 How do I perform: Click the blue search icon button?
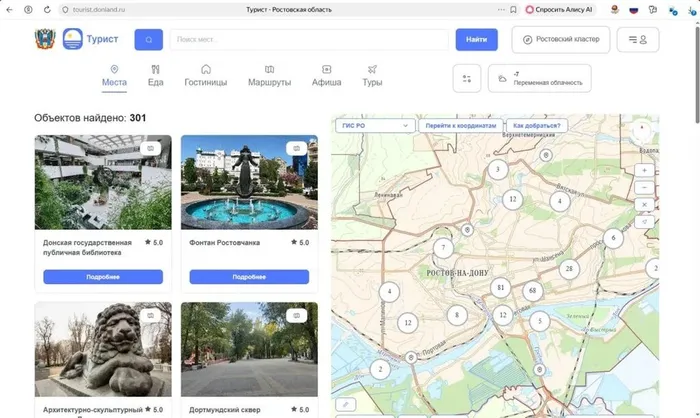tap(149, 40)
